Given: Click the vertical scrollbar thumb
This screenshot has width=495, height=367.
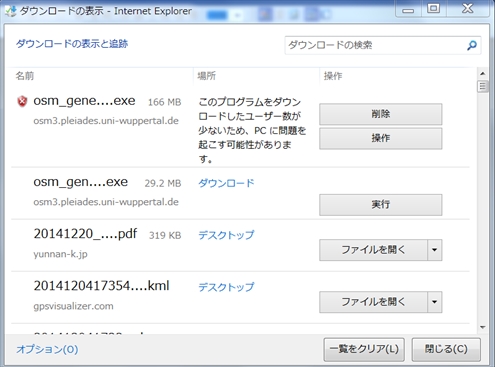Looking at the screenshot, I should [x=483, y=87].
